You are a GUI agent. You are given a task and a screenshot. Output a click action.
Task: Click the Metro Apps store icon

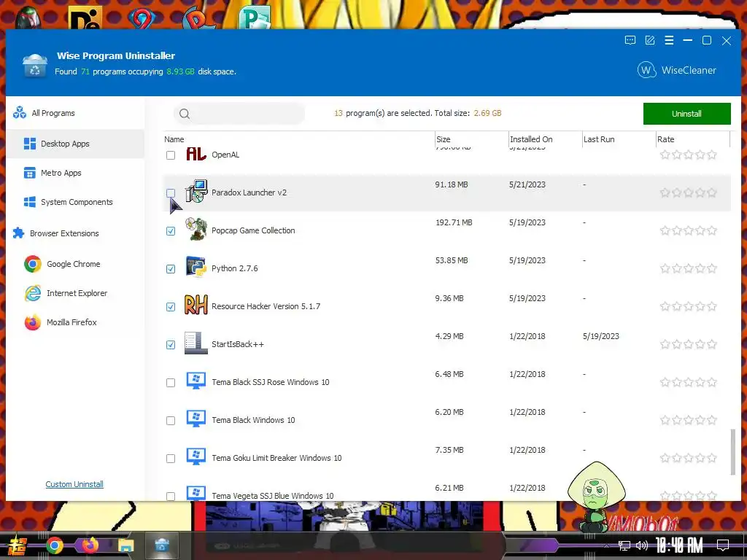click(29, 173)
